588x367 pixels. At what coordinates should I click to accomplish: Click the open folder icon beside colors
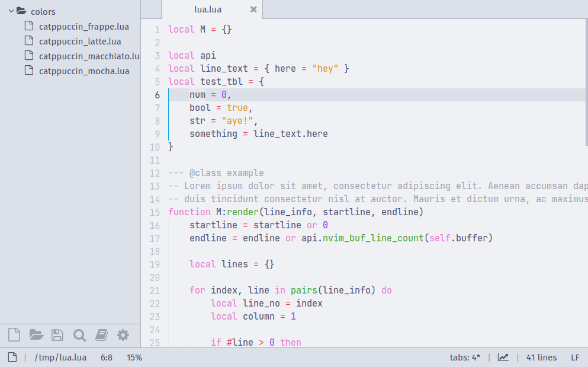click(21, 11)
